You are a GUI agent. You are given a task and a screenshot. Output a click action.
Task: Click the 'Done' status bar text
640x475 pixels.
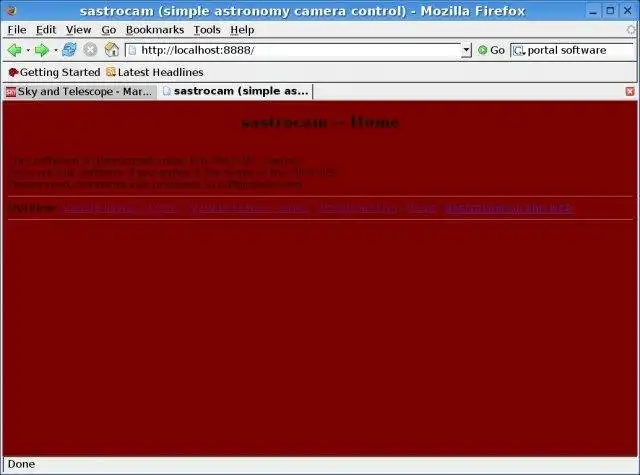pyautogui.click(x=21, y=464)
